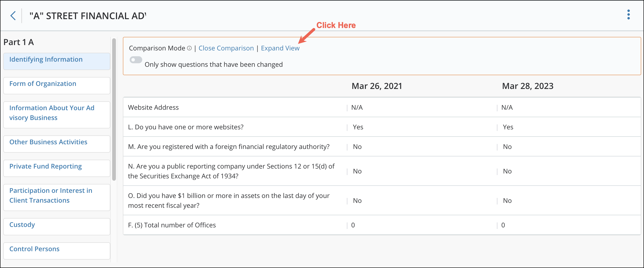
Task: Open the Control Persons section
Action: coord(34,249)
